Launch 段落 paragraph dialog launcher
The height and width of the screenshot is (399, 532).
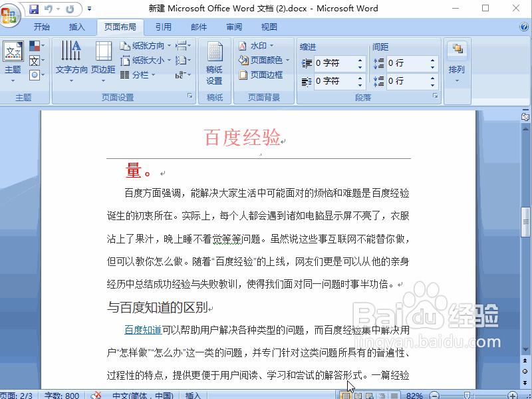436,96
